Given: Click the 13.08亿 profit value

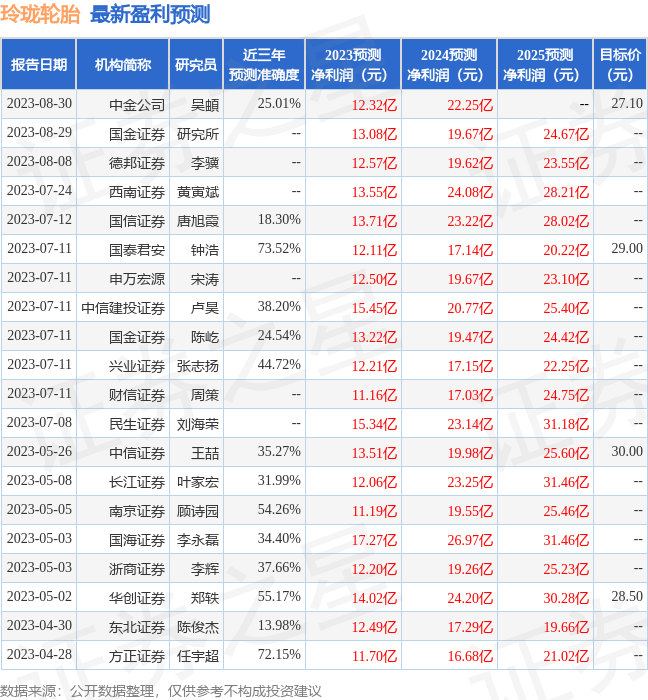Looking at the screenshot, I should pyautogui.click(x=374, y=134).
